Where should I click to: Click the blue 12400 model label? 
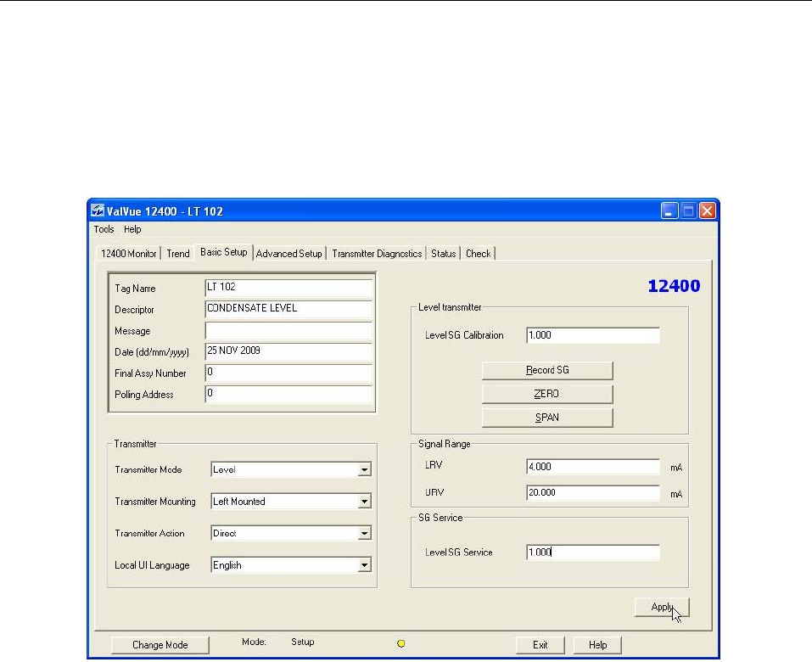click(x=674, y=286)
